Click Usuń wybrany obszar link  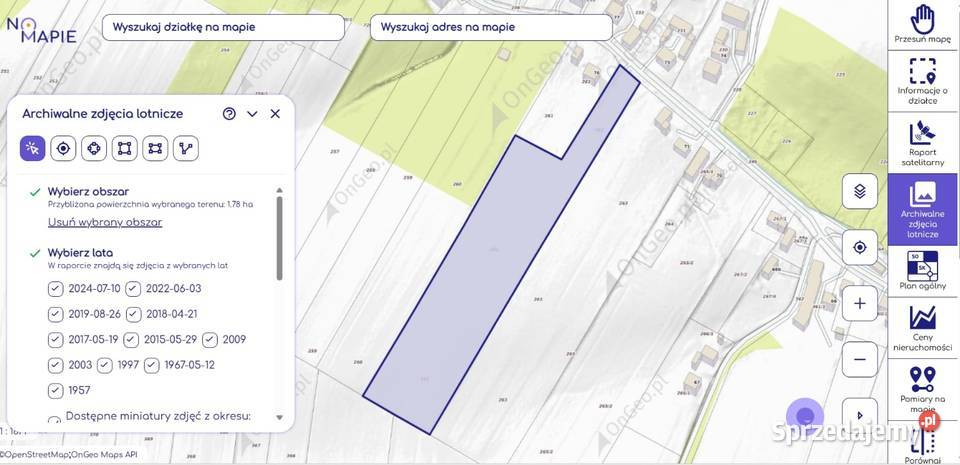105,222
